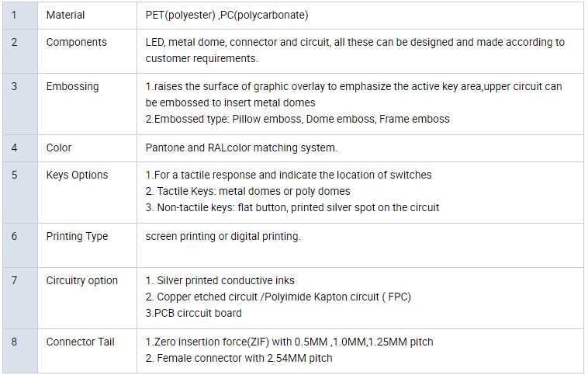Click the Non-tactile keys flat button line
The height and width of the screenshot is (375, 588).
tap(292, 207)
